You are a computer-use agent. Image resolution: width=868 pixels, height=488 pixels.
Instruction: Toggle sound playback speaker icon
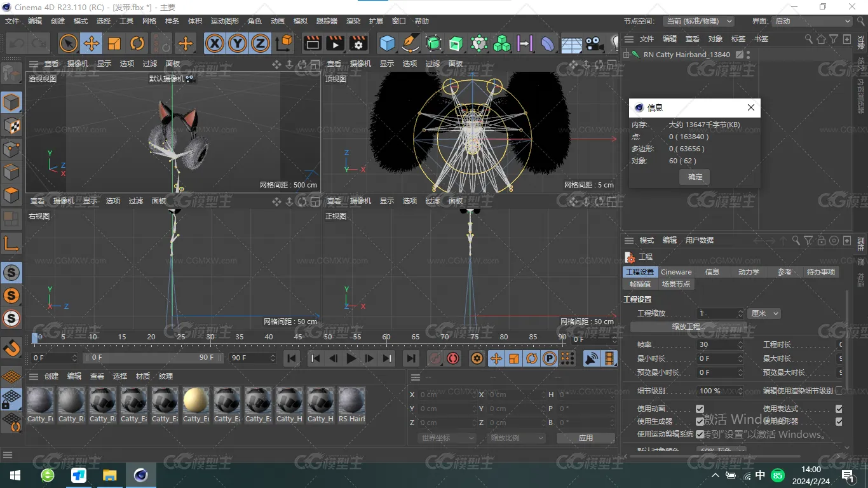[592, 358]
